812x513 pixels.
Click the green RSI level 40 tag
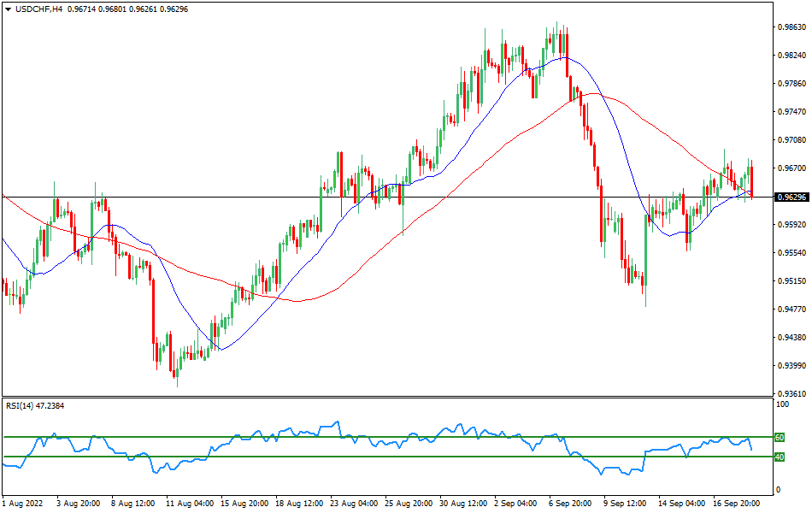[x=780, y=457]
